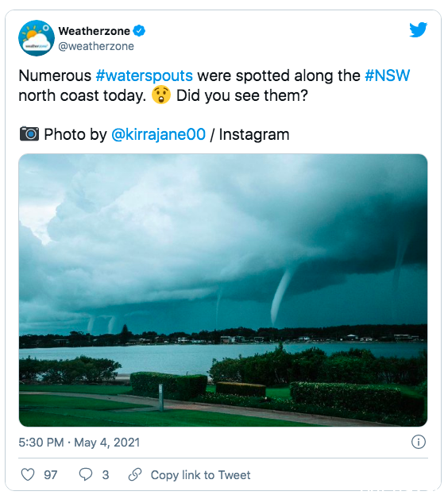
Task: Like the tweet with heart icon
Action: point(28,474)
